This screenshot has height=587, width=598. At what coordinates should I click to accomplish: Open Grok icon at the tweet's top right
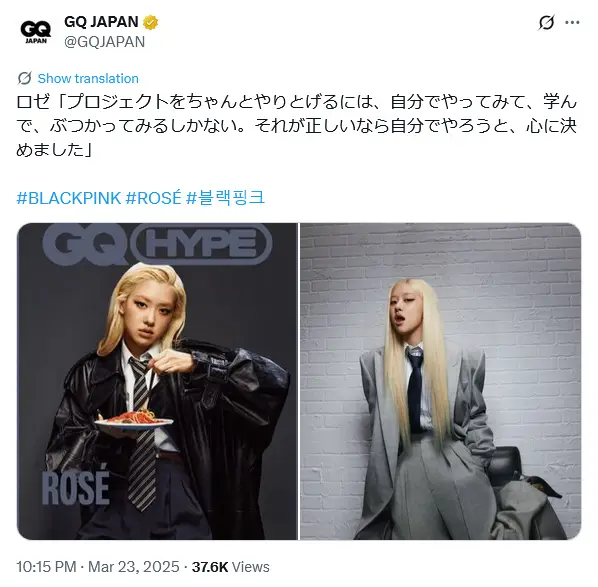[x=546, y=23]
